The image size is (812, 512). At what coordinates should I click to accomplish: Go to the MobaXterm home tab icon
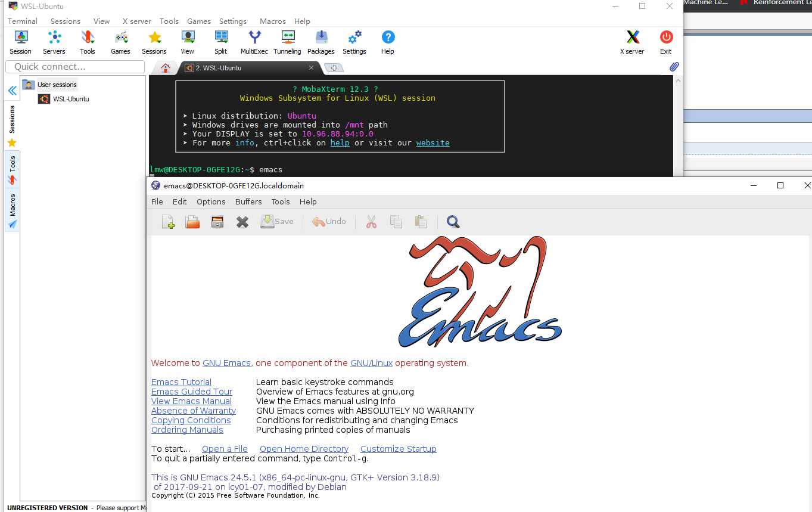coord(166,68)
